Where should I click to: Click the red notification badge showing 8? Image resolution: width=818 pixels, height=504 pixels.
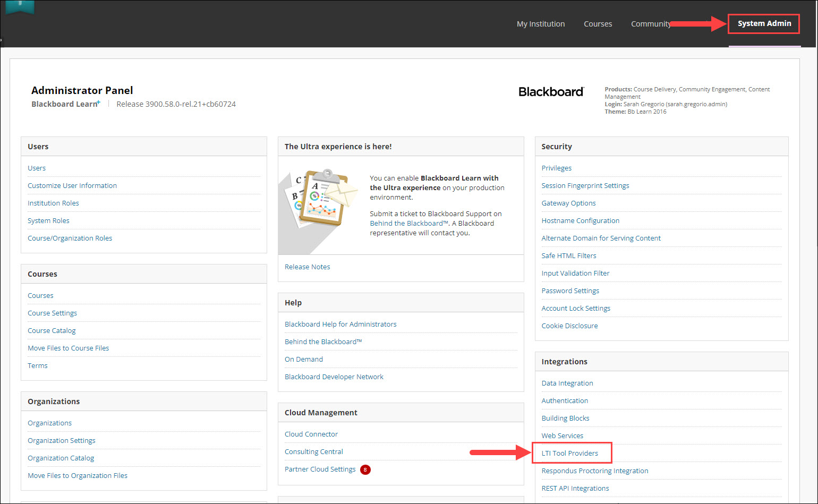(x=365, y=469)
